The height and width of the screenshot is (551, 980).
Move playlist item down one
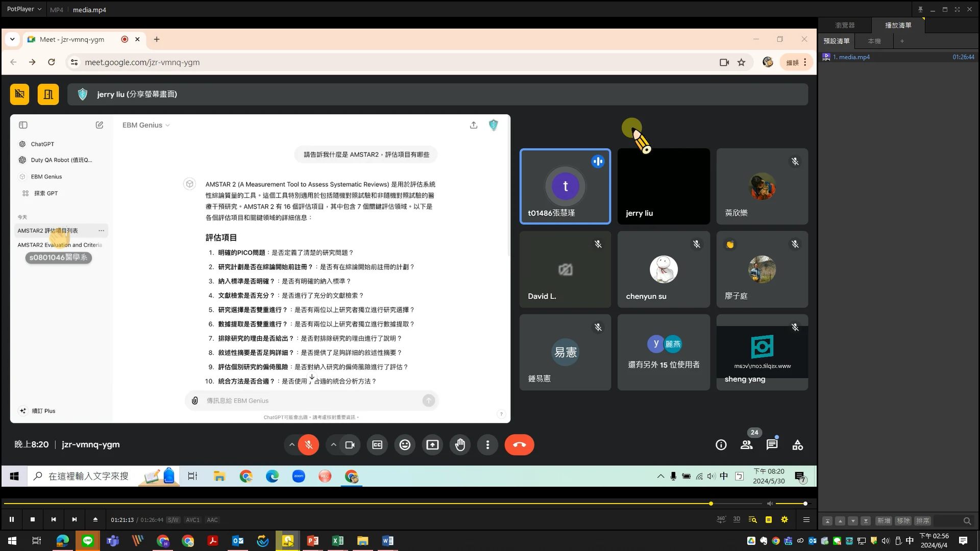pos(853,521)
